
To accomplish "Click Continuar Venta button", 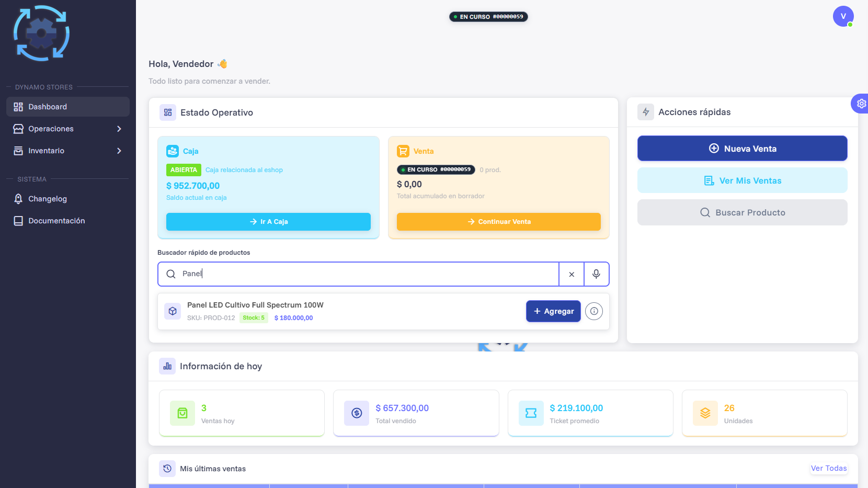I will pos(499,222).
